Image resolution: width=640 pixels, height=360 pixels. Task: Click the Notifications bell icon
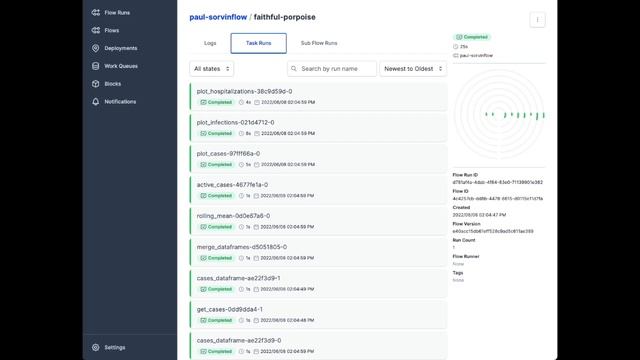(96, 102)
